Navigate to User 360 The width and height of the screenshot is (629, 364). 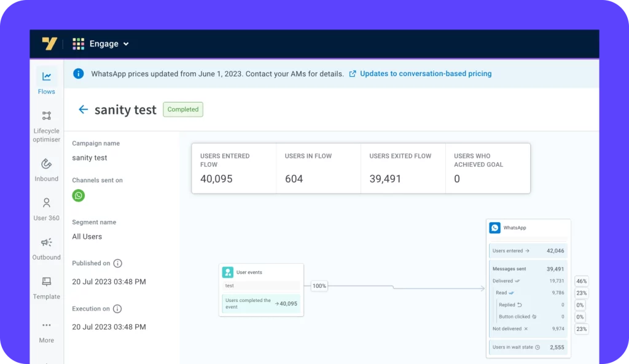pos(46,203)
